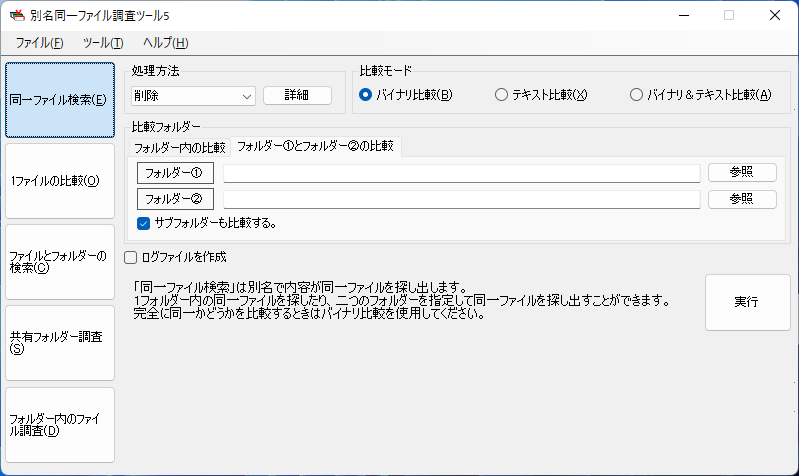Open the 1ファイルの比較 mode
Image resolution: width=799 pixels, height=476 pixels.
click(x=60, y=181)
